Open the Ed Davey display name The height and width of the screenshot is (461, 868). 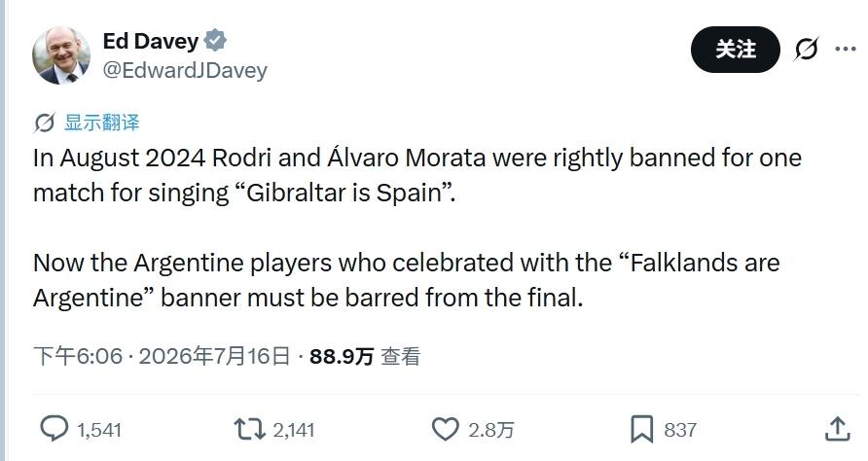point(151,41)
